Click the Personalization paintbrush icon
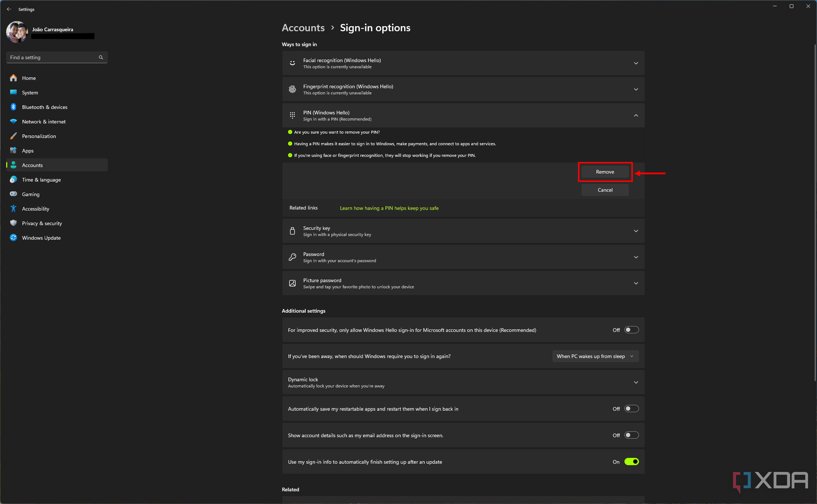 (13, 136)
